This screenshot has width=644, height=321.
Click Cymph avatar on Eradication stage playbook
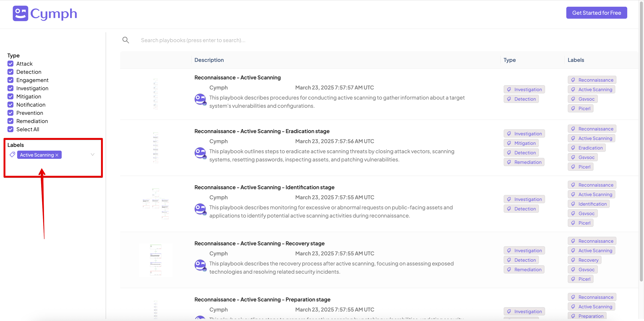pos(200,153)
